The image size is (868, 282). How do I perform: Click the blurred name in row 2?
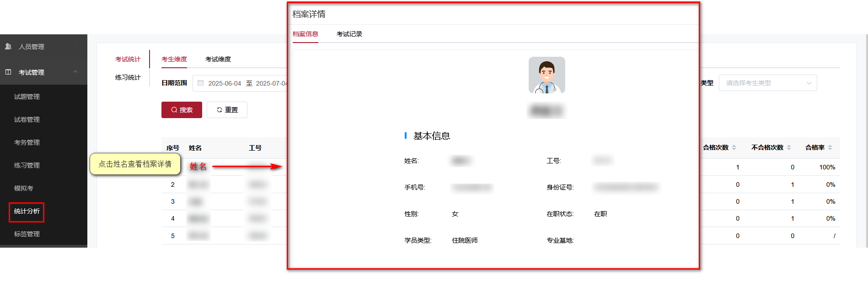point(198,184)
